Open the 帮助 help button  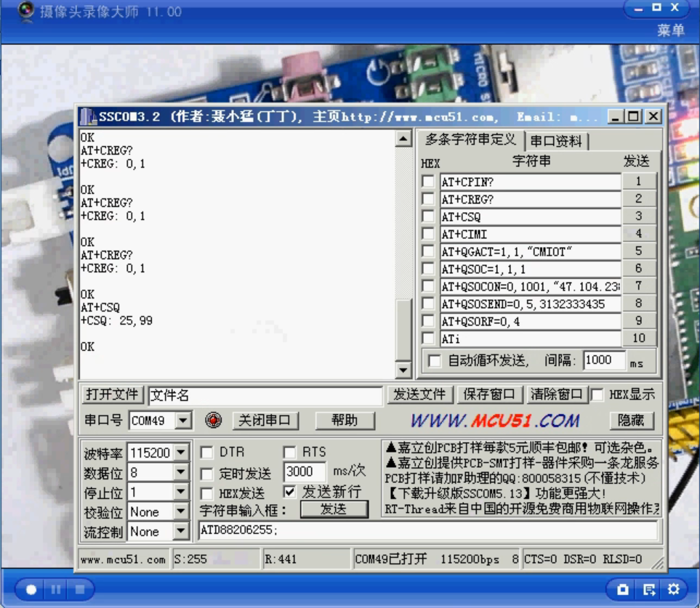[345, 420]
